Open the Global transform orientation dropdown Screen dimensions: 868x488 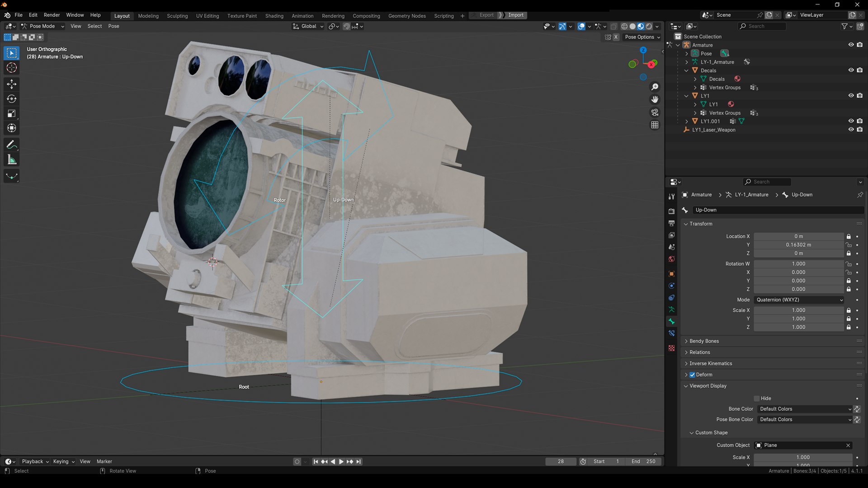click(x=308, y=26)
